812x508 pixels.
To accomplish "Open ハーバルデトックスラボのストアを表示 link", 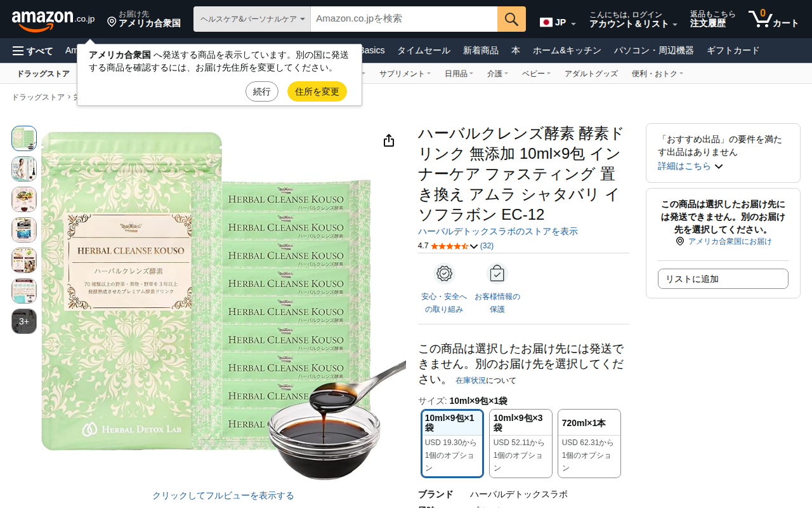I will pyautogui.click(x=498, y=231).
